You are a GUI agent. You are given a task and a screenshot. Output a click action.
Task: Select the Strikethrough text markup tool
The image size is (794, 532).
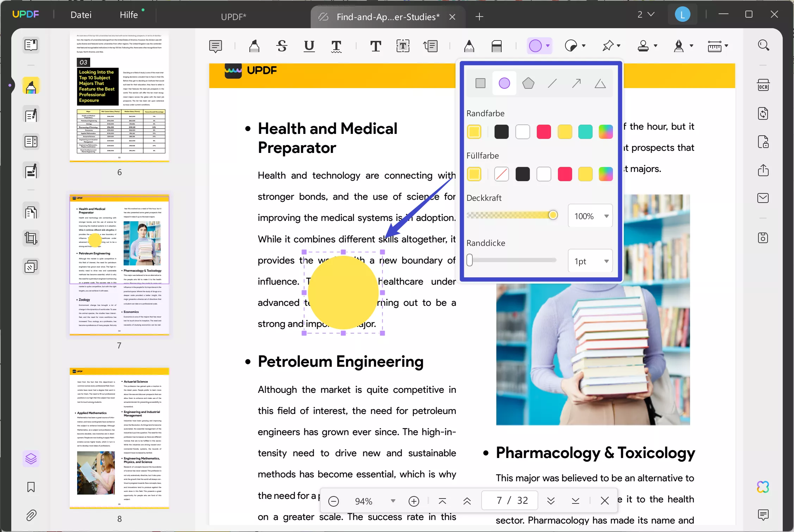281,46
